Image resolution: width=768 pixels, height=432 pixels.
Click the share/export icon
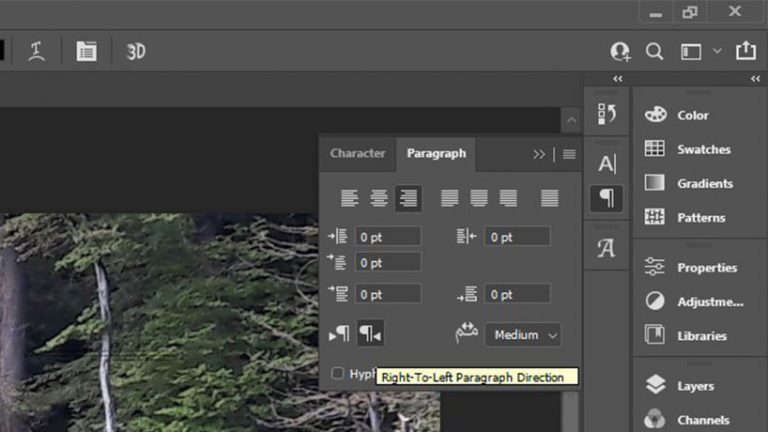745,50
